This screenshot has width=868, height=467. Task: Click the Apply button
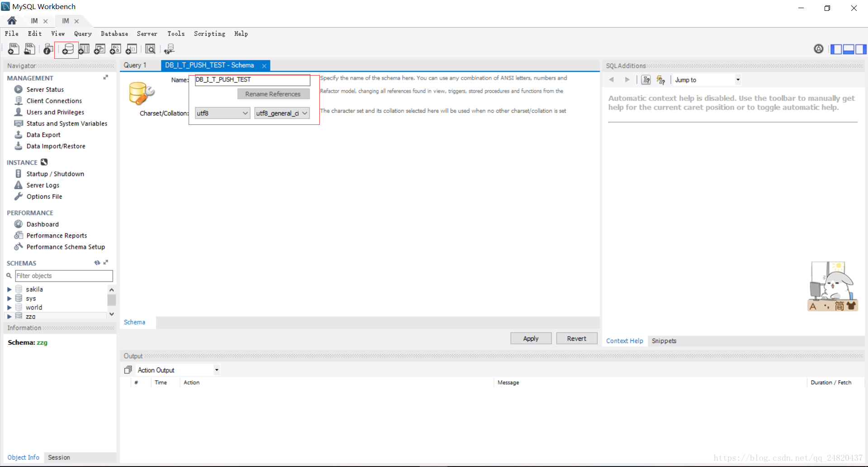point(531,338)
